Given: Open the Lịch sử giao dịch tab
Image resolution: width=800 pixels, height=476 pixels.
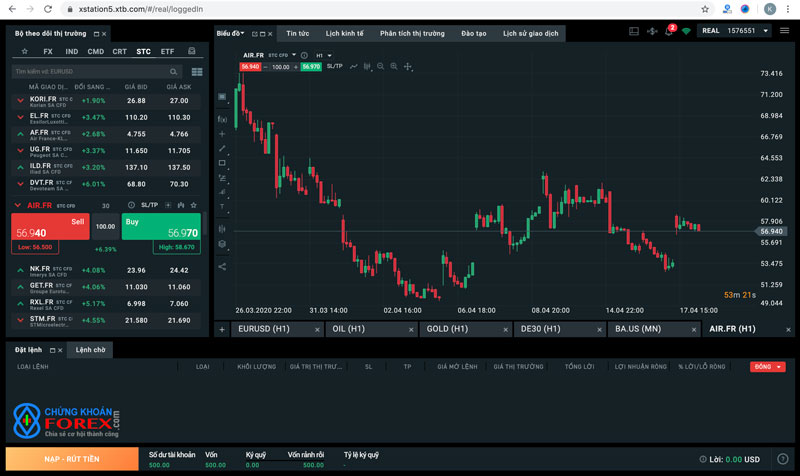Looking at the screenshot, I should pos(531,33).
